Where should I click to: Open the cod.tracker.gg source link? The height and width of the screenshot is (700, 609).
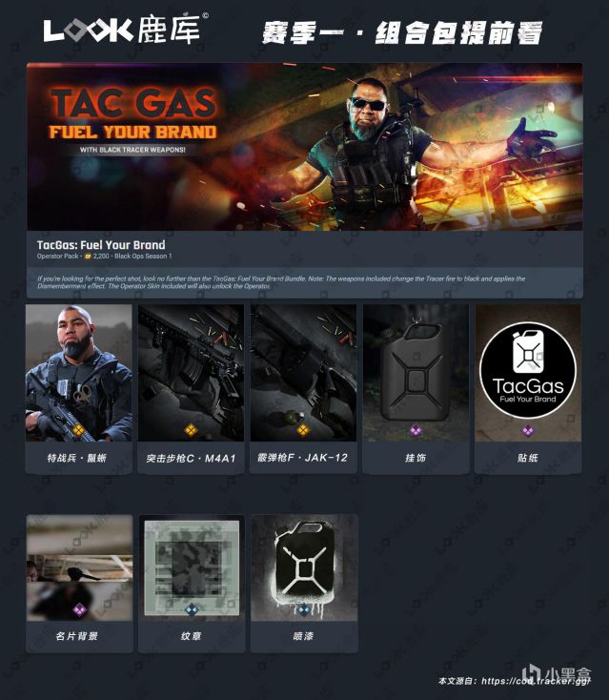tap(537, 681)
